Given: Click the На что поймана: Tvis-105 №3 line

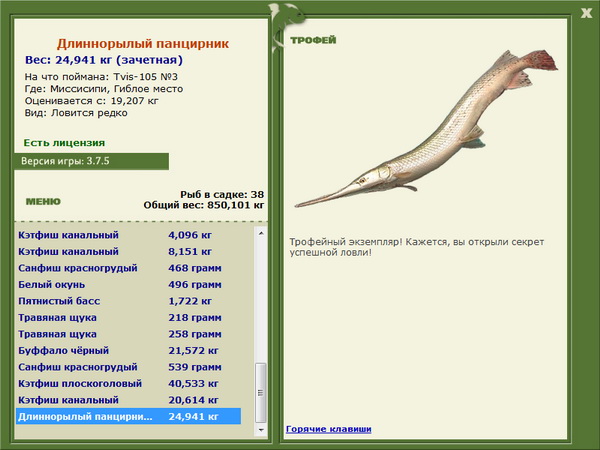Looking at the screenshot, I should pos(101,77).
